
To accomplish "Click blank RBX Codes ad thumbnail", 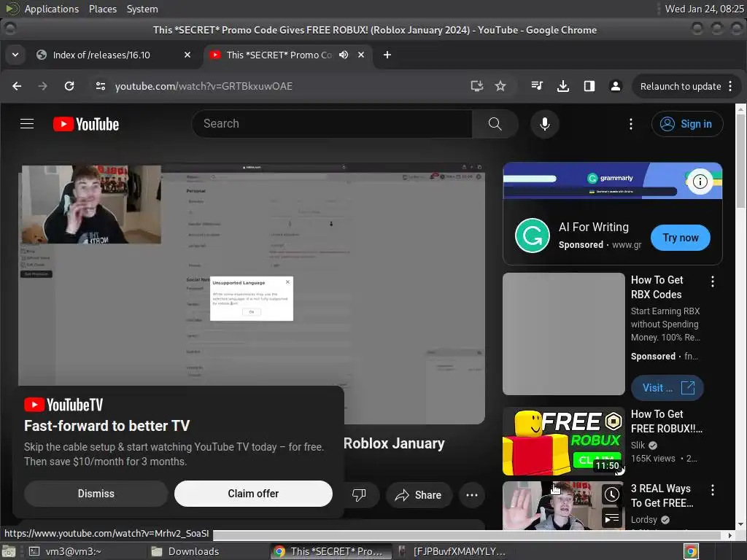I will tap(564, 334).
